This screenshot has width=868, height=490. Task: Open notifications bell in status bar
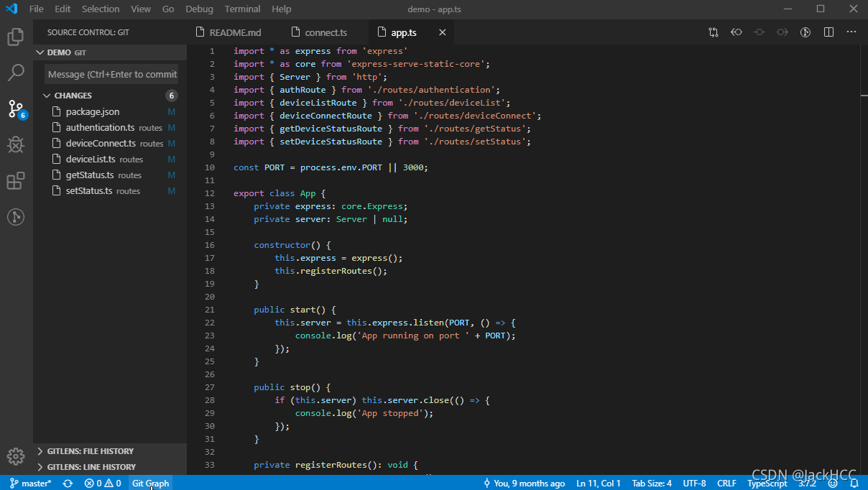(x=854, y=484)
